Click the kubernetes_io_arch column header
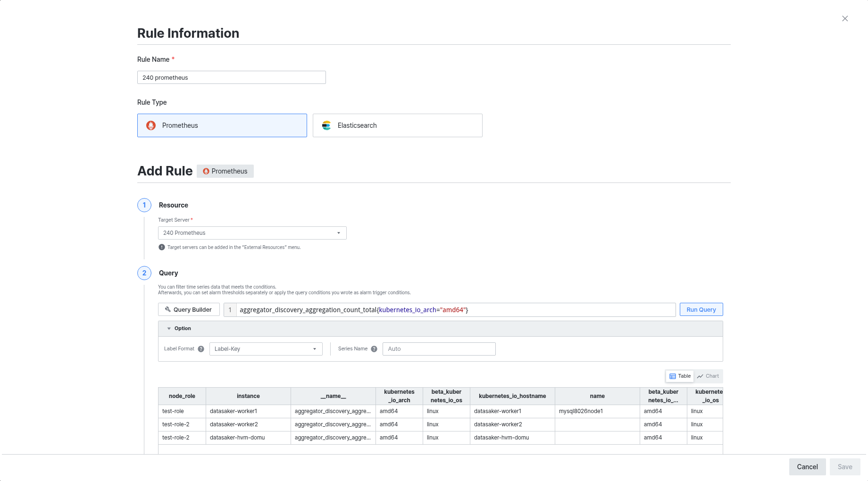Viewport: 868px width, 481px height. [x=399, y=396]
